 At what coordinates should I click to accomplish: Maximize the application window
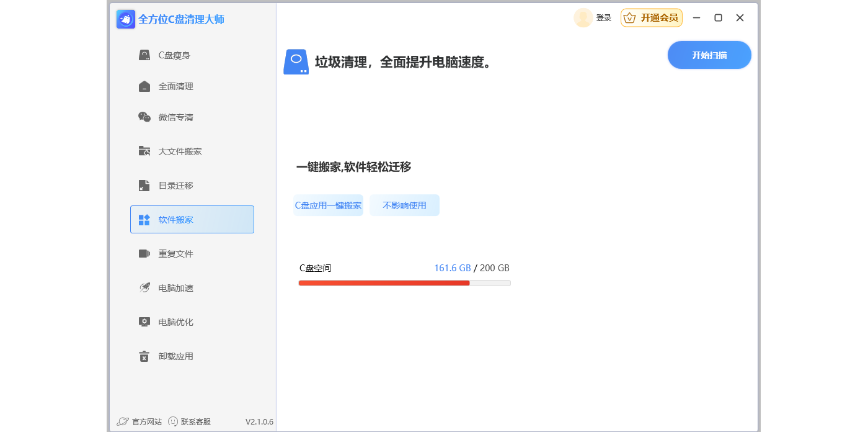(x=718, y=18)
